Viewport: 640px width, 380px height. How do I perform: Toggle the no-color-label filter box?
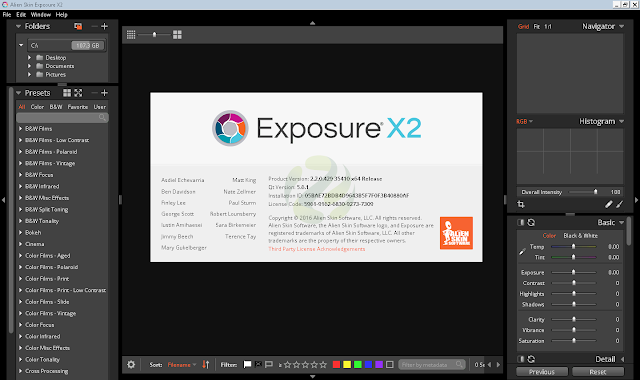390,364
